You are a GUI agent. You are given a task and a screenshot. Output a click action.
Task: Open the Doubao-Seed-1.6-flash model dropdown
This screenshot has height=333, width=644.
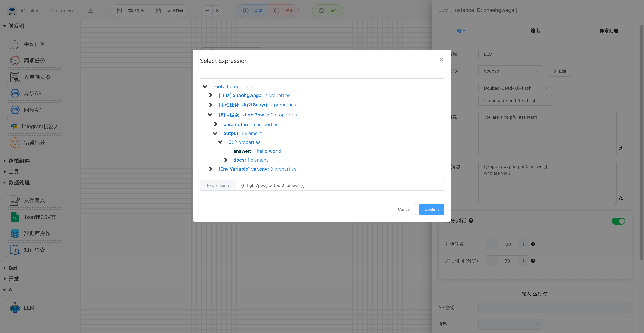[515, 88]
